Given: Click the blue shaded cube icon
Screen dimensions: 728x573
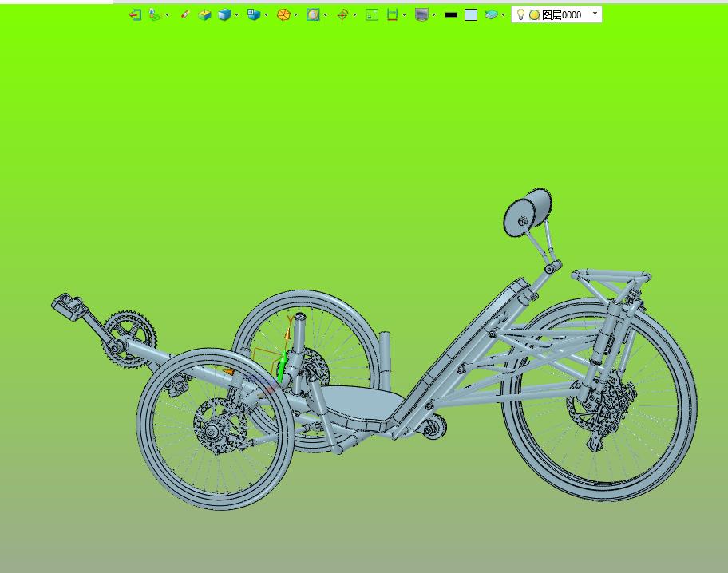Looking at the screenshot, I should 225,14.
